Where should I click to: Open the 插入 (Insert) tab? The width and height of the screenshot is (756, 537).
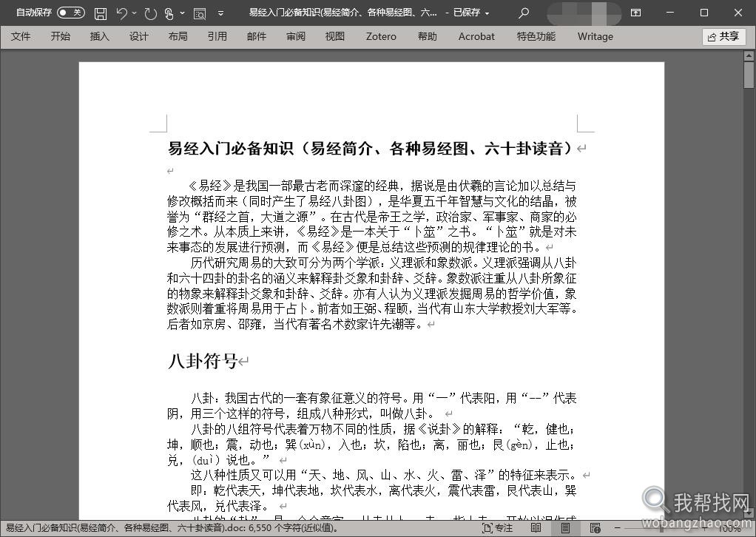99,37
